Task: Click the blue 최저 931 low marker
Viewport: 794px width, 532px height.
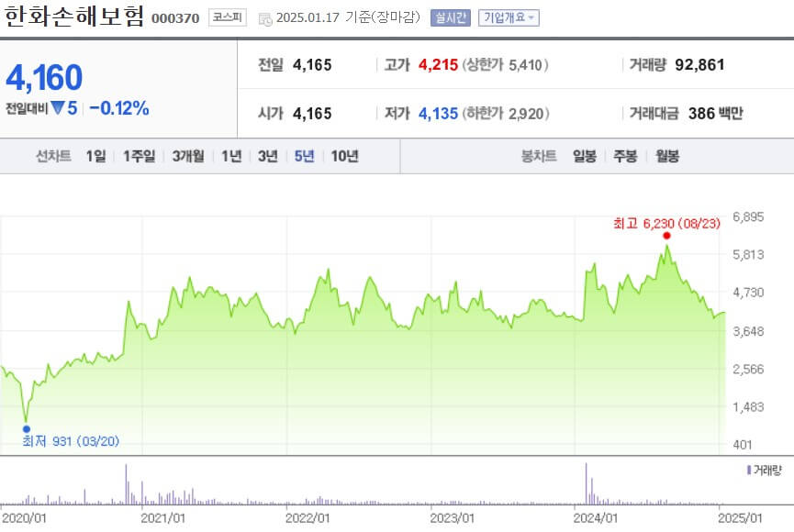Action: (27, 429)
